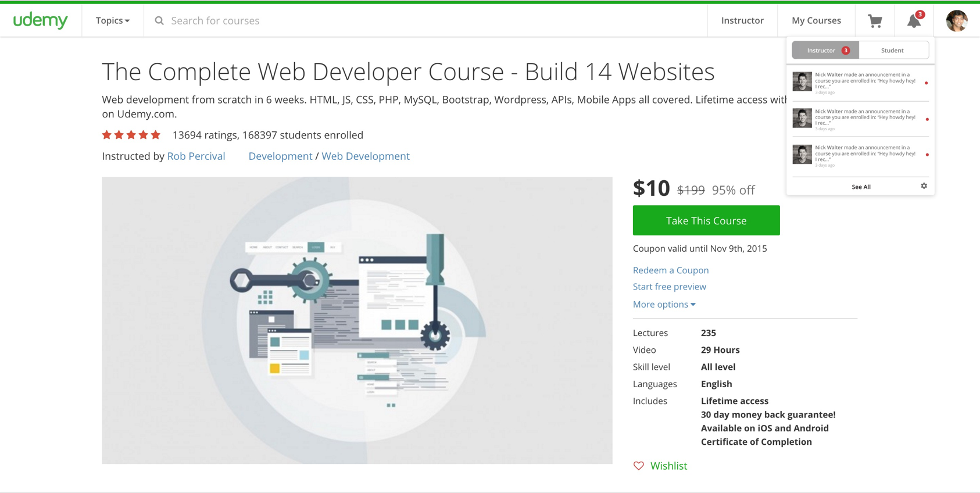Click "Certificate of Completion"
980x493 pixels.
tap(756, 442)
